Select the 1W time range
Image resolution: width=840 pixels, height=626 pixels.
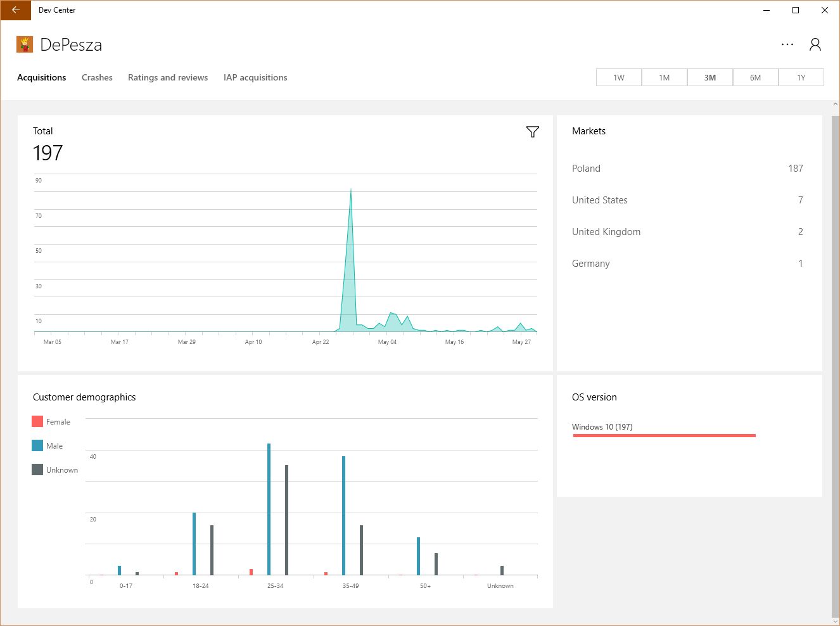click(x=619, y=77)
